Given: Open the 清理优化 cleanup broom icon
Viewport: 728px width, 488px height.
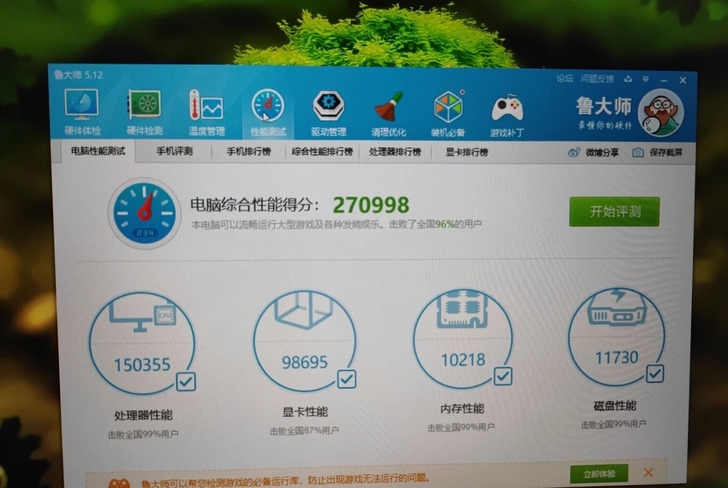Looking at the screenshot, I should click(x=389, y=113).
